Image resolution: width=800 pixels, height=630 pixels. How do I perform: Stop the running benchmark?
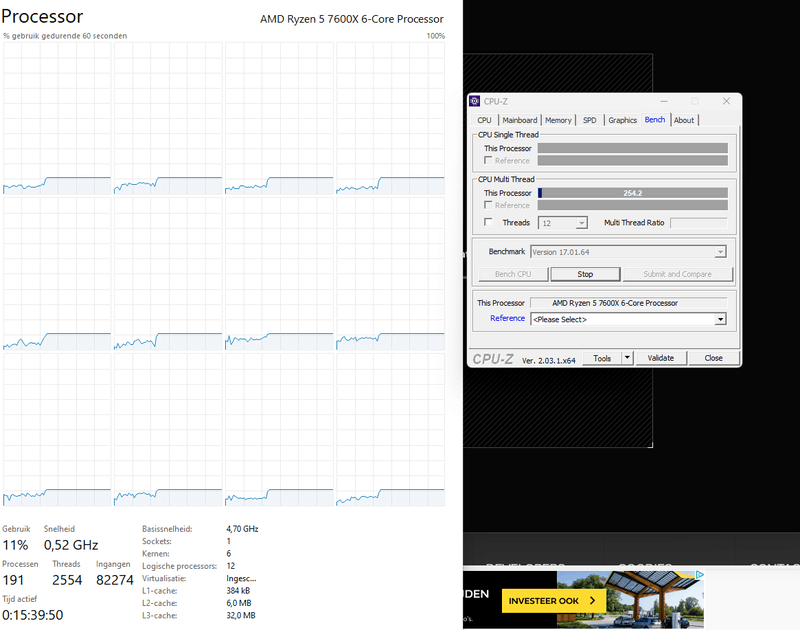tap(585, 274)
